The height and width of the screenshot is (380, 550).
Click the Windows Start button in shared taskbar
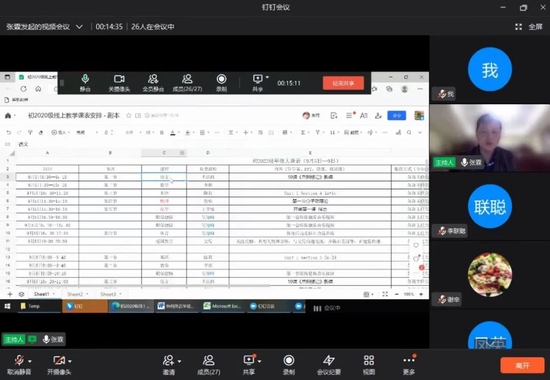coord(7,306)
